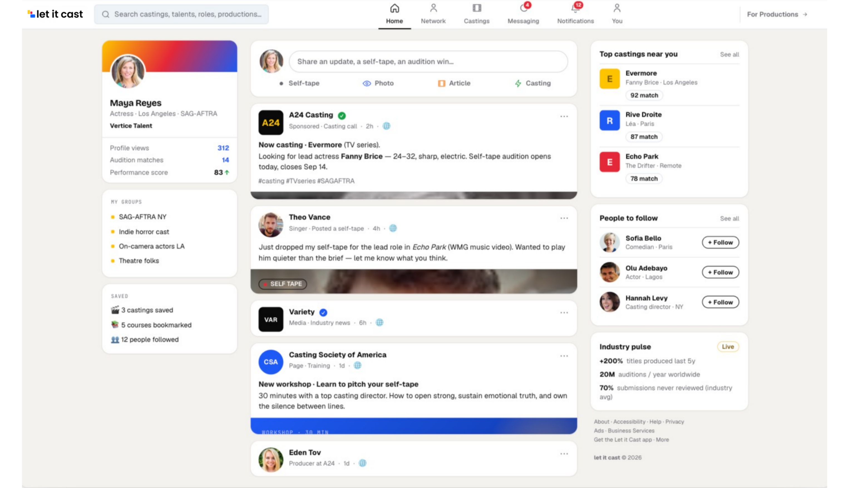Click the A24 Casting logo

click(271, 123)
